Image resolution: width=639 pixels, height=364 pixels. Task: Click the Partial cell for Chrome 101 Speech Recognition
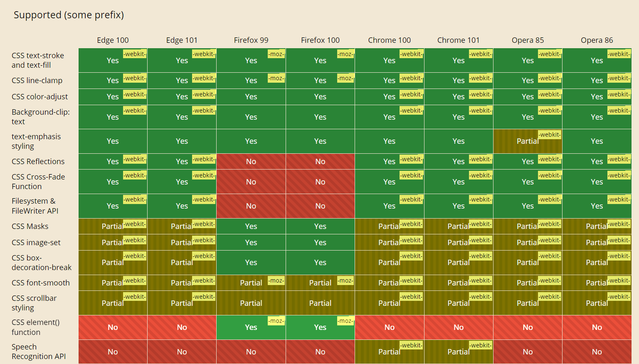458,352
